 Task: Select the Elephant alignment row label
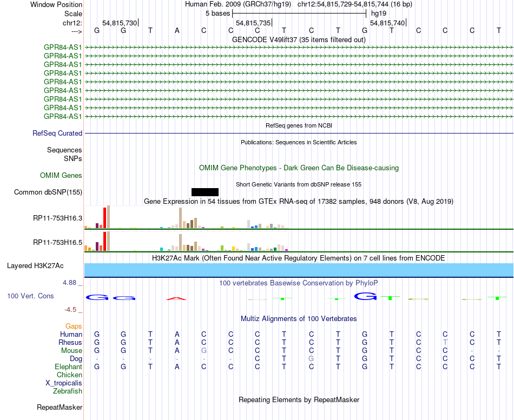click(68, 367)
